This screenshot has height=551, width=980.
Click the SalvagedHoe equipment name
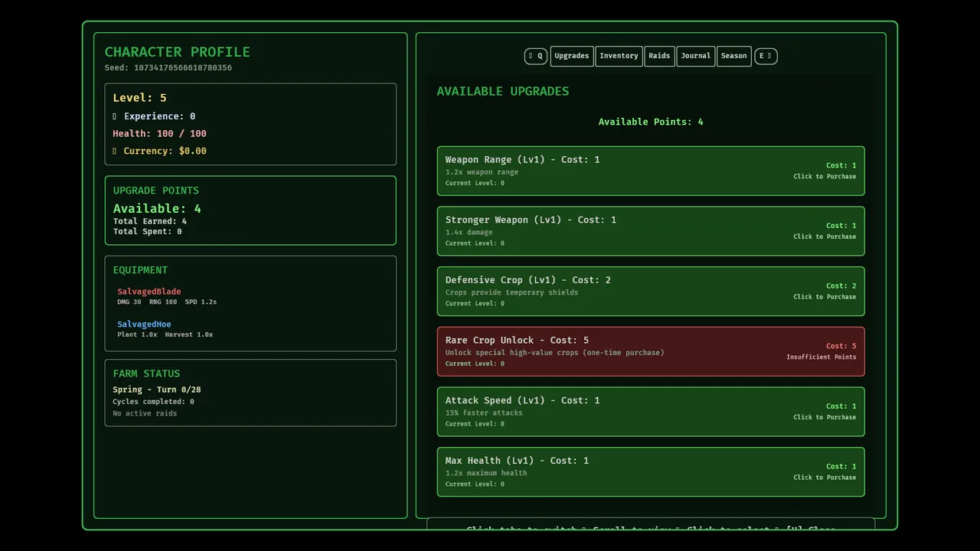point(144,324)
